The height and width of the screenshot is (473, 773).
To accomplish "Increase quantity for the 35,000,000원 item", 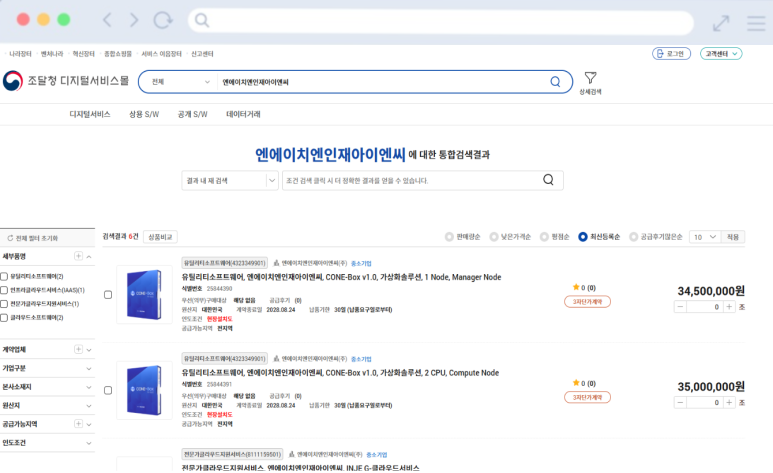I will 729,402.
